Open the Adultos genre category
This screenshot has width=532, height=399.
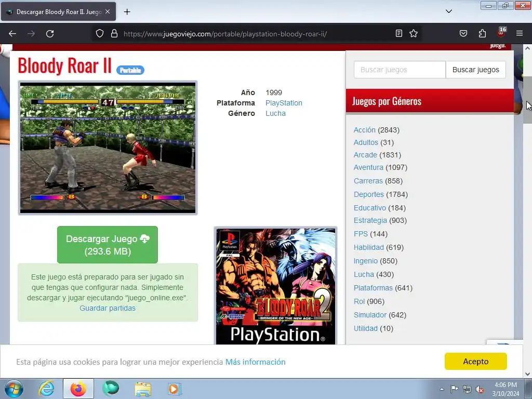[366, 142]
